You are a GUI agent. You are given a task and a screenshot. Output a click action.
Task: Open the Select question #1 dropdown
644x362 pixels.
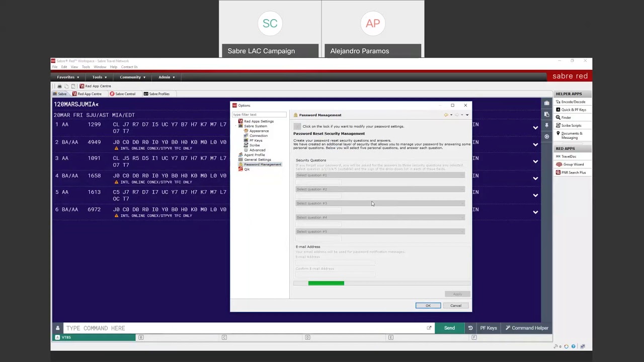click(x=380, y=175)
